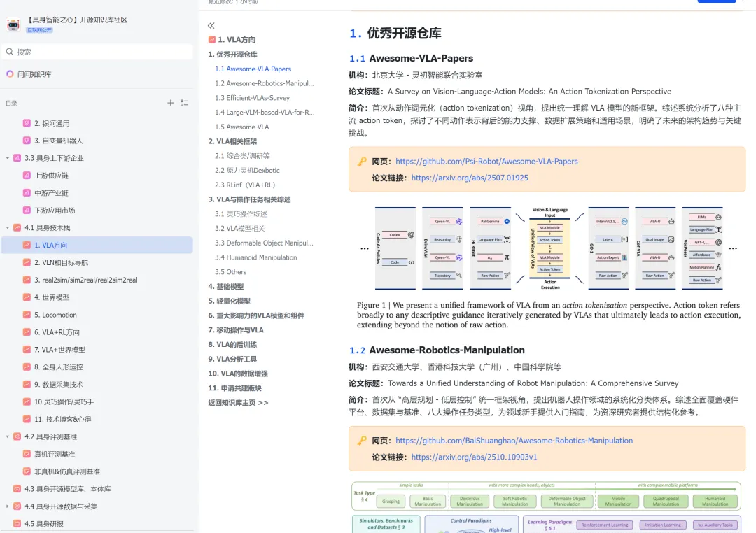The height and width of the screenshot is (533, 756).
Task: Click 返回知识库主页 >> link
Action: [238, 402]
